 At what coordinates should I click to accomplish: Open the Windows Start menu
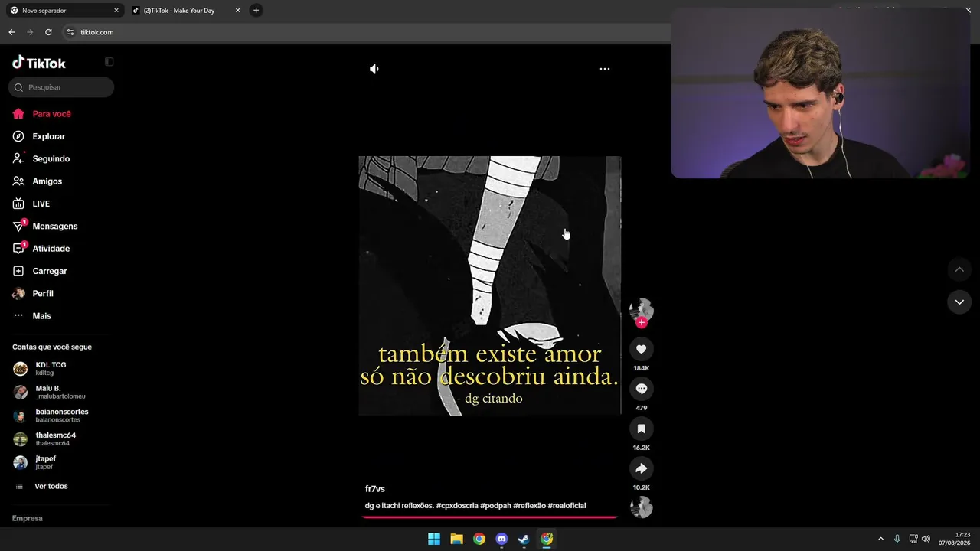pyautogui.click(x=434, y=539)
